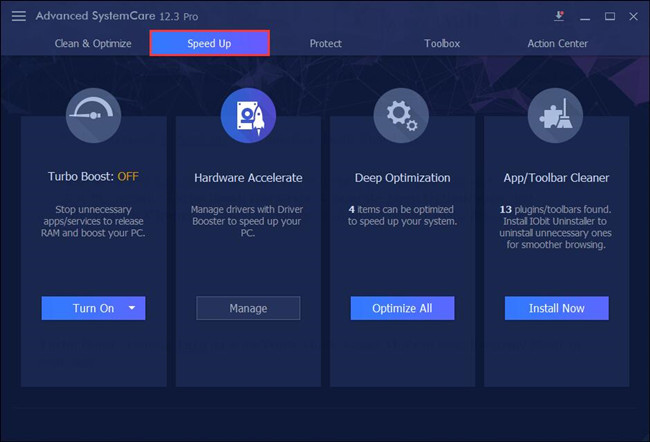
Task: Switch to Clean & Optimize tab
Action: [x=93, y=44]
